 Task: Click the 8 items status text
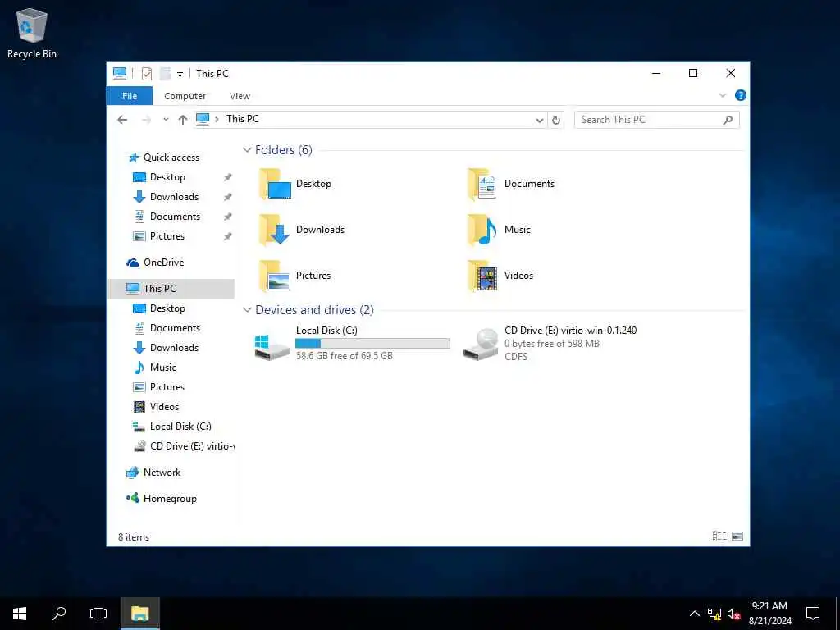tap(134, 536)
